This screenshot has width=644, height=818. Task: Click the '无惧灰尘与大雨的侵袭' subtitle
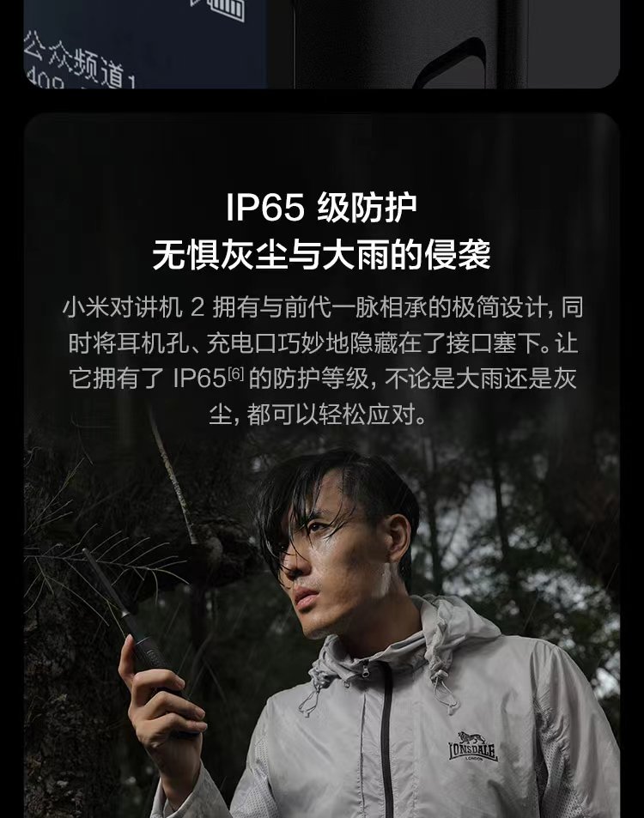pyautogui.click(x=321, y=255)
